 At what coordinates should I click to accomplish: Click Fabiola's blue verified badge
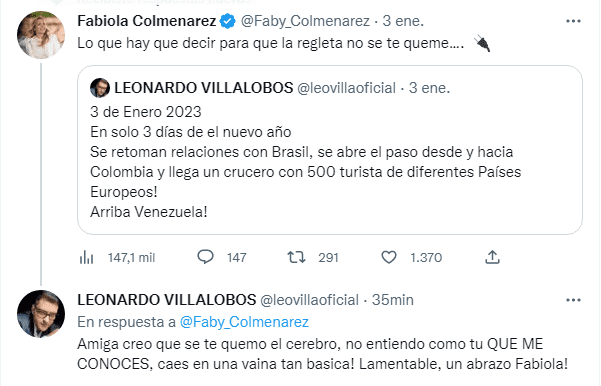228,21
